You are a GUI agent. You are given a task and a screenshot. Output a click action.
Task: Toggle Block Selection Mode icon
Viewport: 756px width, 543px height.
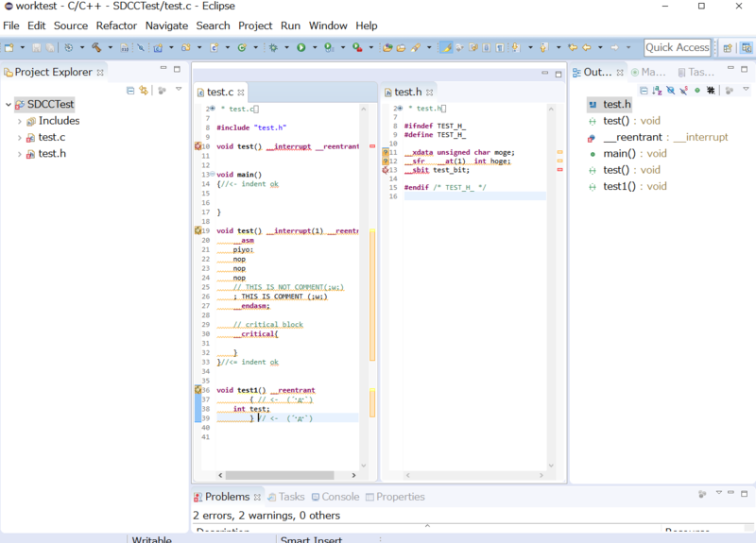(x=487, y=47)
